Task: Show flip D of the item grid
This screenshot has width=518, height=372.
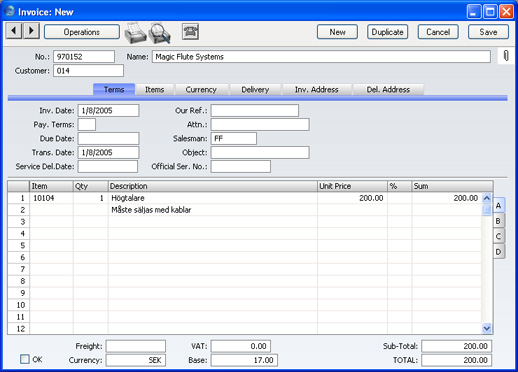Action: pyautogui.click(x=499, y=251)
